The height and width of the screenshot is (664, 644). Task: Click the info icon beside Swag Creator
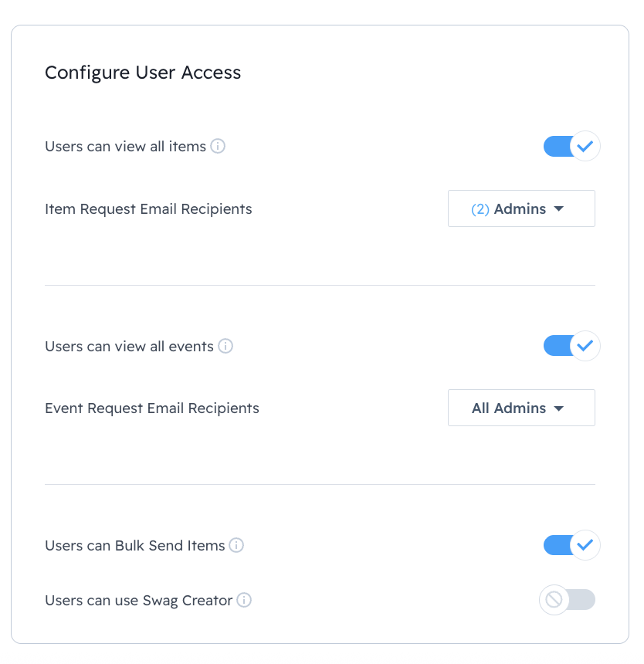pos(244,600)
